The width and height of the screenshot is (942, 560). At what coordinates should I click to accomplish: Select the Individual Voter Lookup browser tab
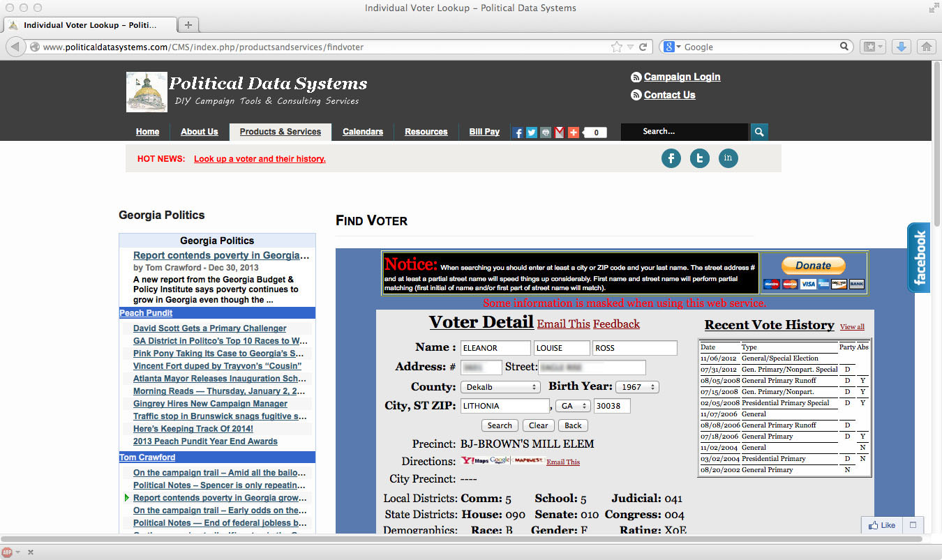coord(89,24)
